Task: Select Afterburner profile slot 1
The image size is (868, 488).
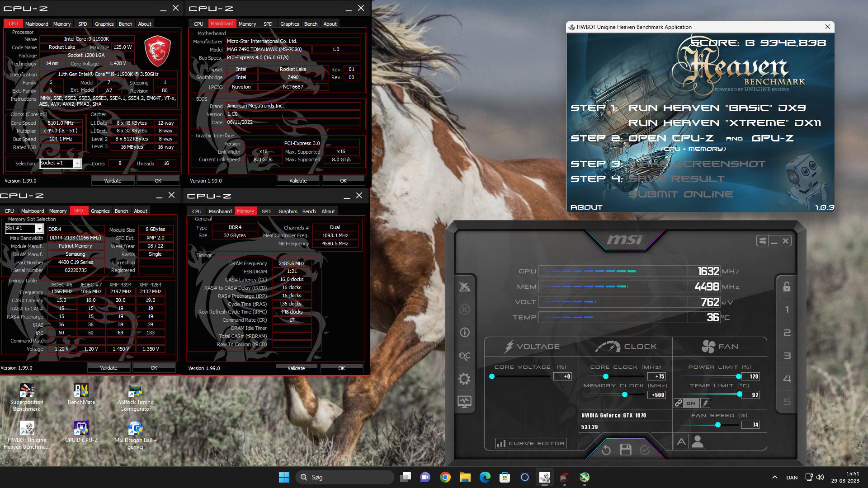Action: [787, 310]
